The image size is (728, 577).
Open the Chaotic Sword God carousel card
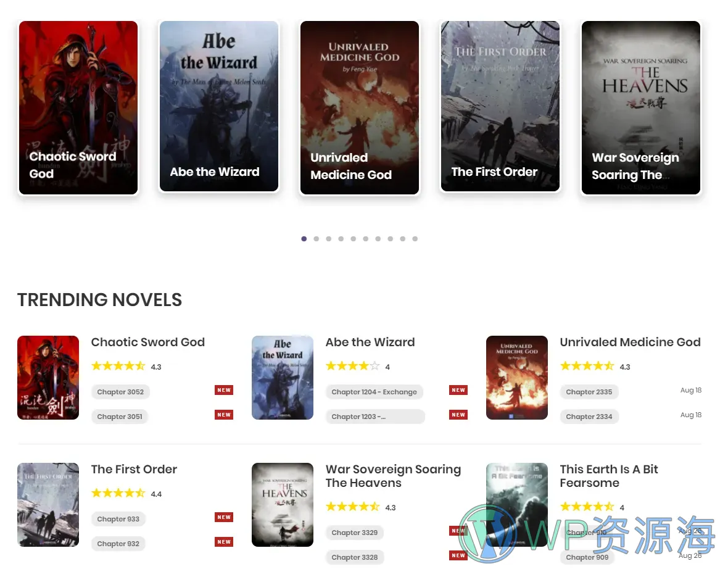click(78, 107)
